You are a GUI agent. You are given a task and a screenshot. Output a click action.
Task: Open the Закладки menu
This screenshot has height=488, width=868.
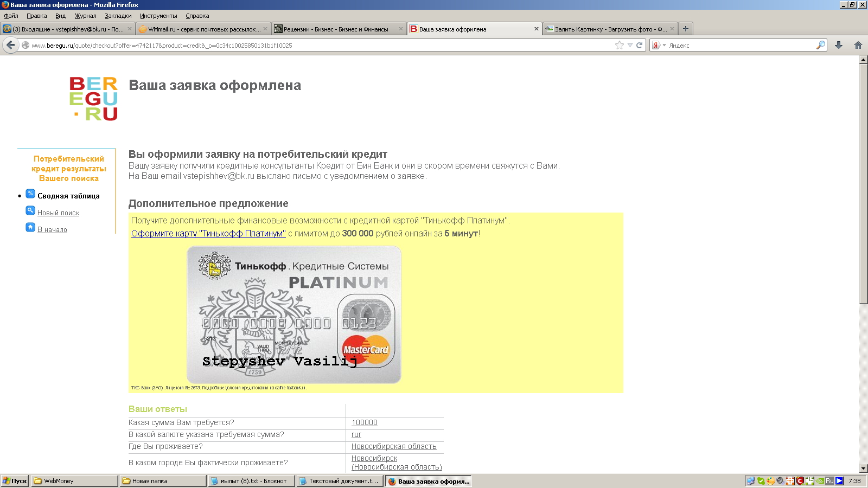tap(118, 16)
